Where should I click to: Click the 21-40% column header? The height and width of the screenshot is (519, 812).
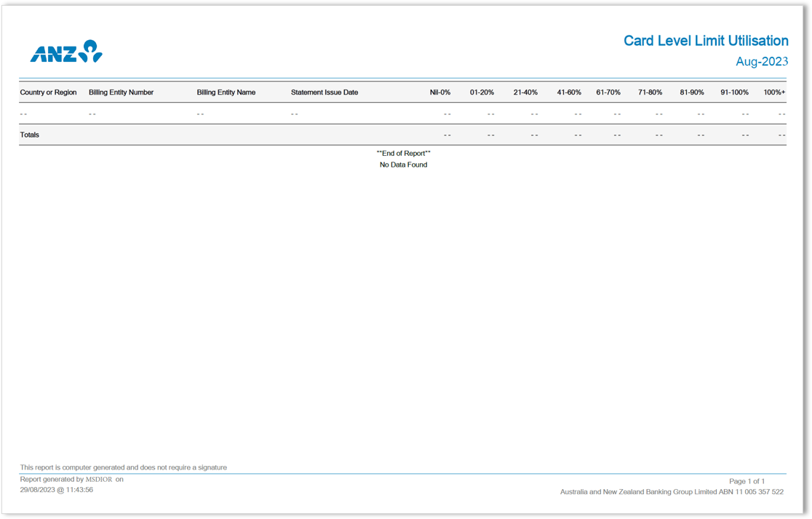(525, 92)
